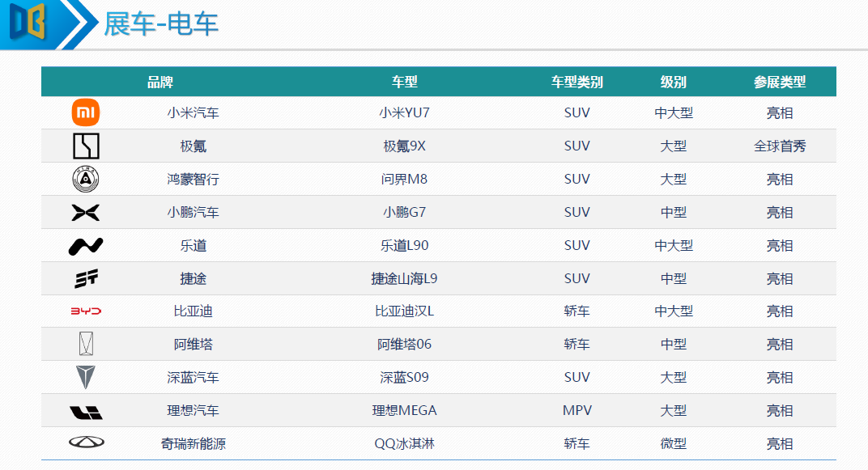Select the brand cell 深蓝汽车
The width and height of the screenshot is (868, 470).
click(194, 378)
